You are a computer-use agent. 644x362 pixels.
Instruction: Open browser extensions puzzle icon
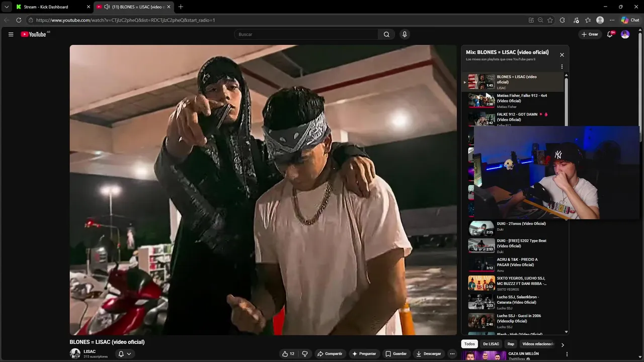coord(562,20)
